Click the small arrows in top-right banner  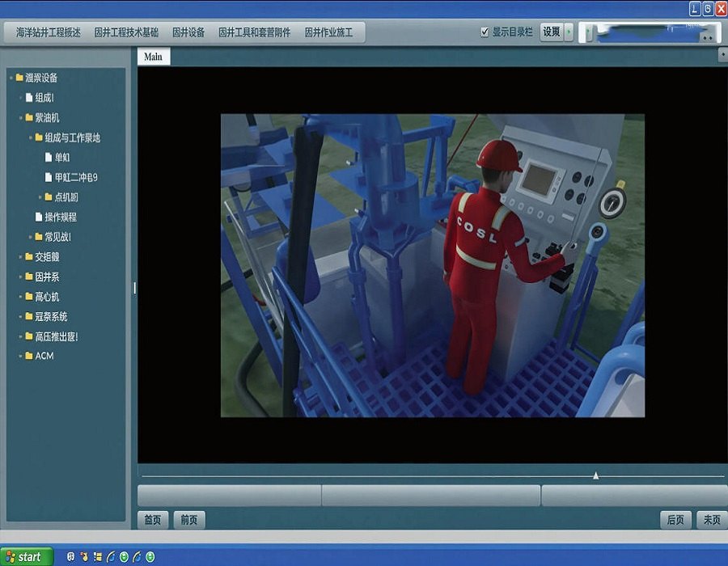click(x=708, y=38)
